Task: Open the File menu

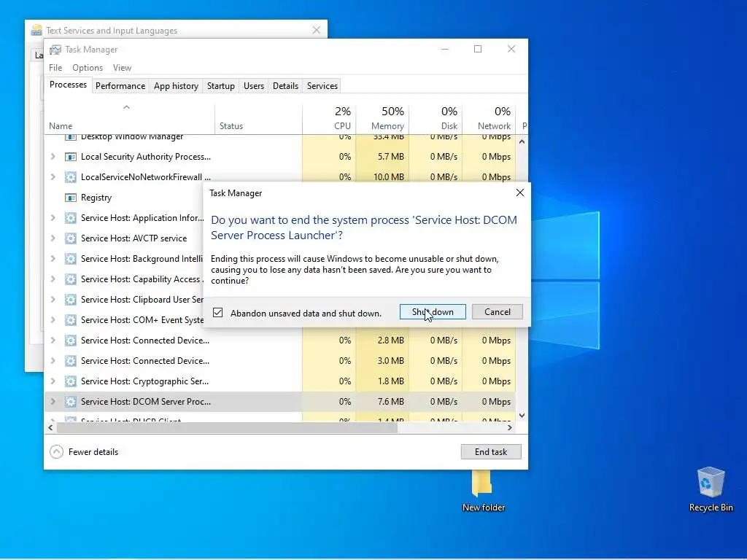Action: point(55,68)
